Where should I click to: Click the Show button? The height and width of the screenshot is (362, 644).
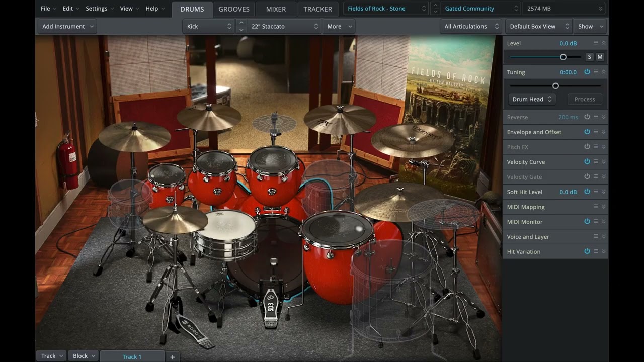click(590, 26)
